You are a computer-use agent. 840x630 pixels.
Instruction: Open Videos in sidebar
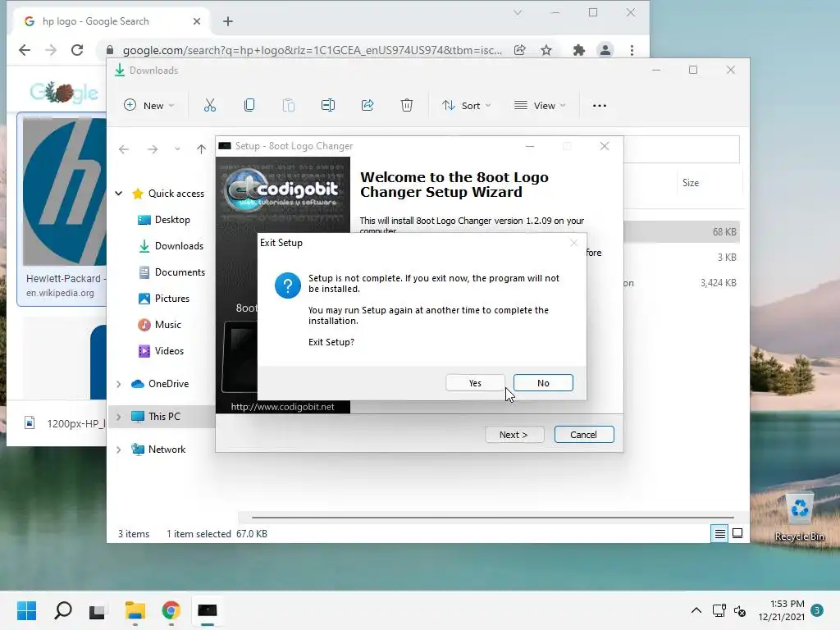click(x=162, y=351)
